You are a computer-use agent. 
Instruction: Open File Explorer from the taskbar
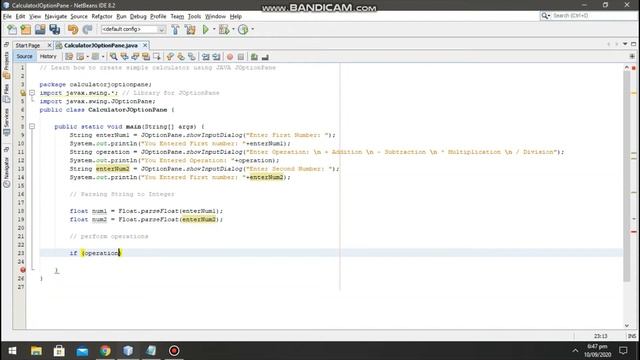(x=36, y=351)
